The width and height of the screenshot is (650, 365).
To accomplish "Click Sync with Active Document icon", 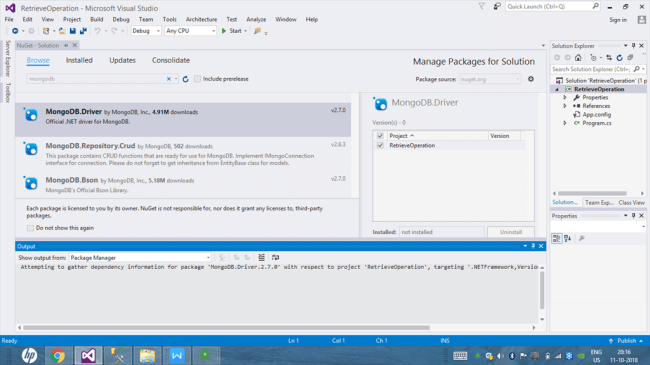I will pos(609,58).
